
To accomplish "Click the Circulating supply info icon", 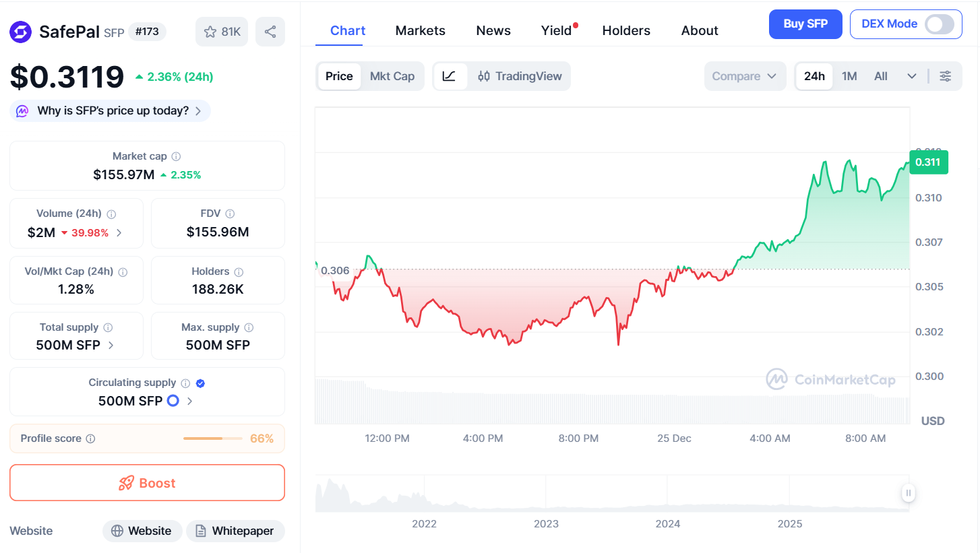I will [x=185, y=383].
